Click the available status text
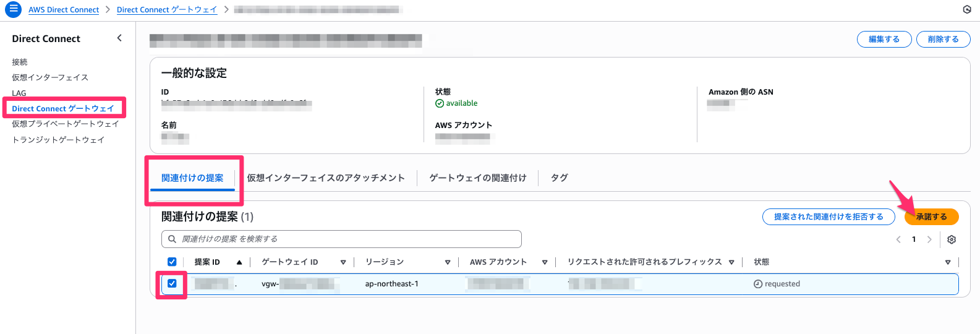Image resolution: width=980 pixels, height=334 pixels. point(462,103)
